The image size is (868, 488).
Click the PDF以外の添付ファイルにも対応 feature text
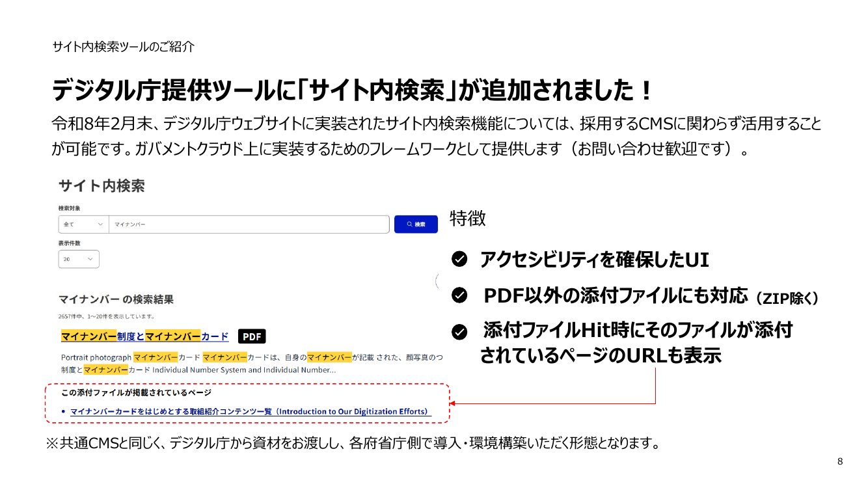click(x=616, y=296)
